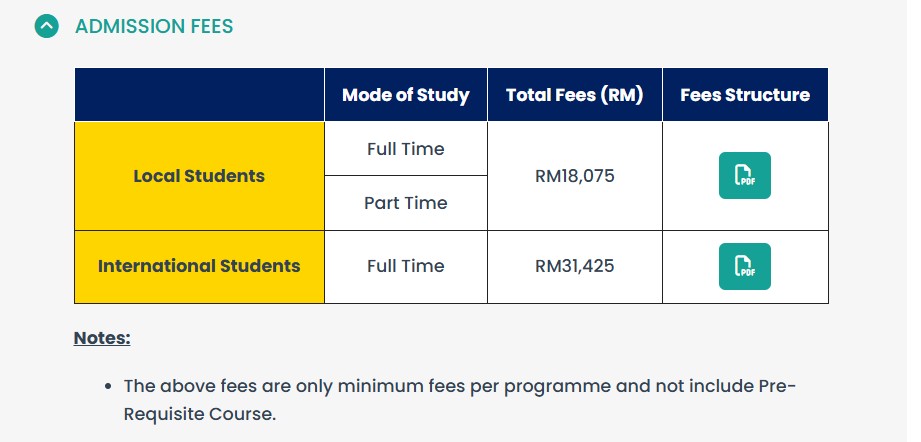The image size is (921, 442).
Task: Click Full Time in Local Students row
Action: point(405,149)
